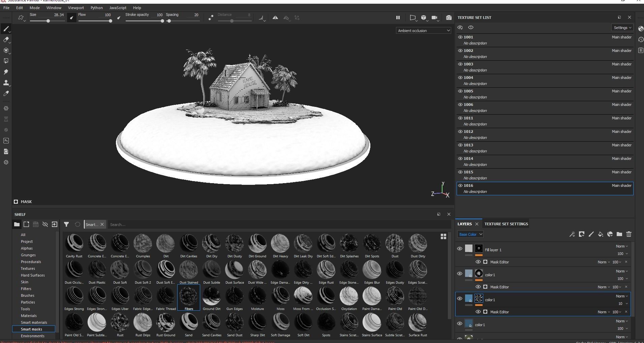The height and width of the screenshot is (343, 644).
Task: Open the Display settings dock icon
Action: 641,29
